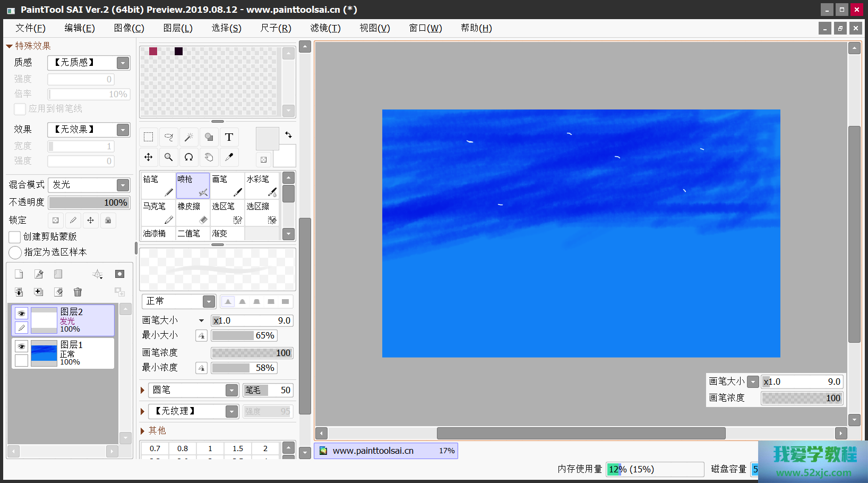
Task: Choose the 水彩笔 watercolor brush
Action: pos(262,185)
